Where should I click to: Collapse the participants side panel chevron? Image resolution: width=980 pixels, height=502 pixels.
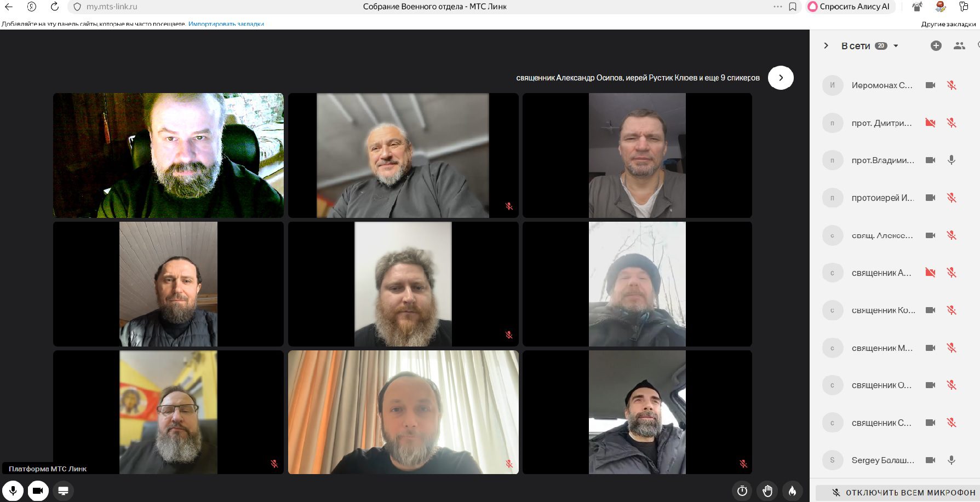click(x=826, y=46)
